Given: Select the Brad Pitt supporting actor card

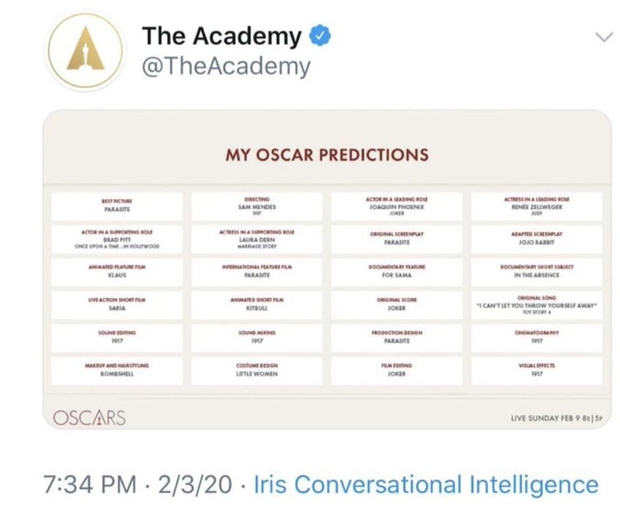Looking at the screenshot, I should pyautogui.click(x=117, y=238).
